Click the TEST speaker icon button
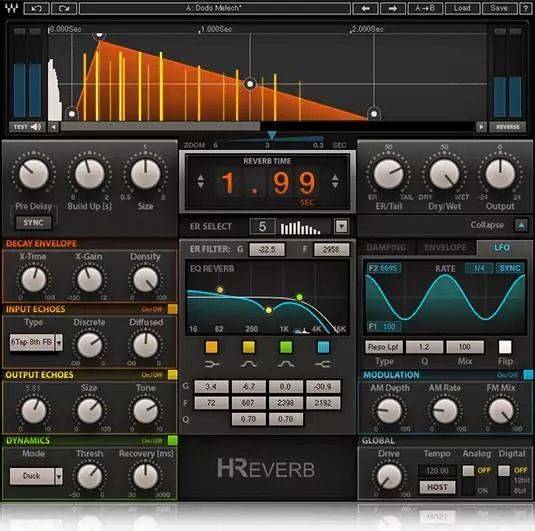 tap(27, 127)
